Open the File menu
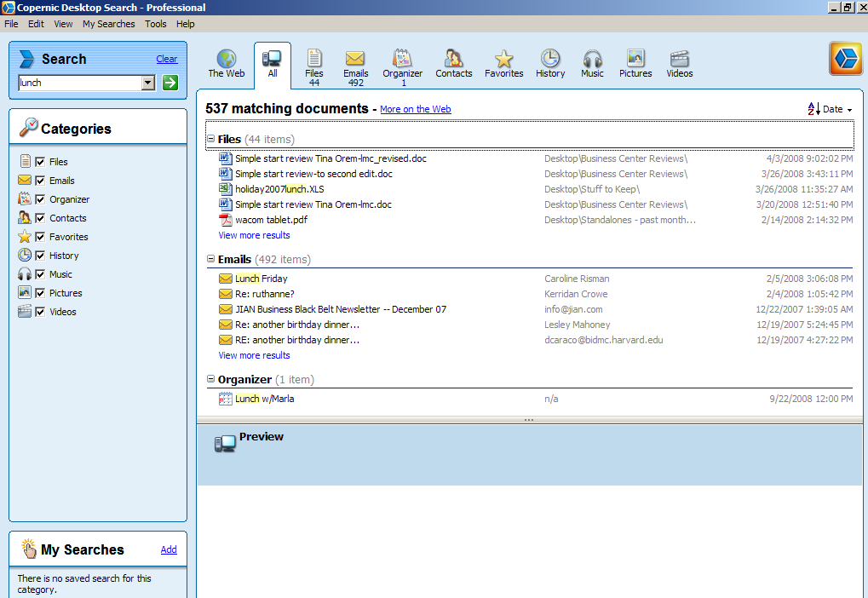The height and width of the screenshot is (598, 868). pyautogui.click(x=11, y=24)
